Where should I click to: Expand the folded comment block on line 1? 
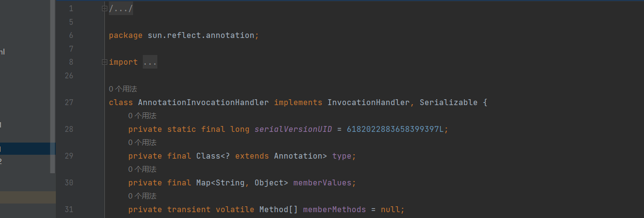pyautogui.click(x=104, y=8)
